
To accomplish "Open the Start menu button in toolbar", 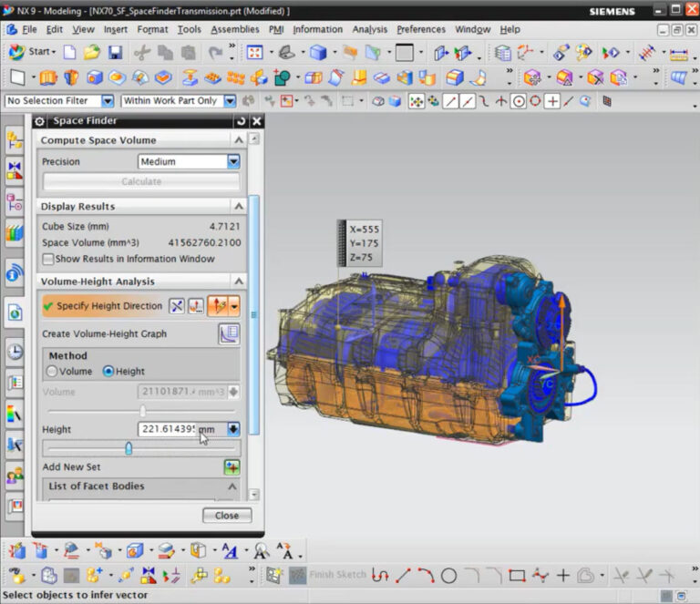I will click(32, 52).
